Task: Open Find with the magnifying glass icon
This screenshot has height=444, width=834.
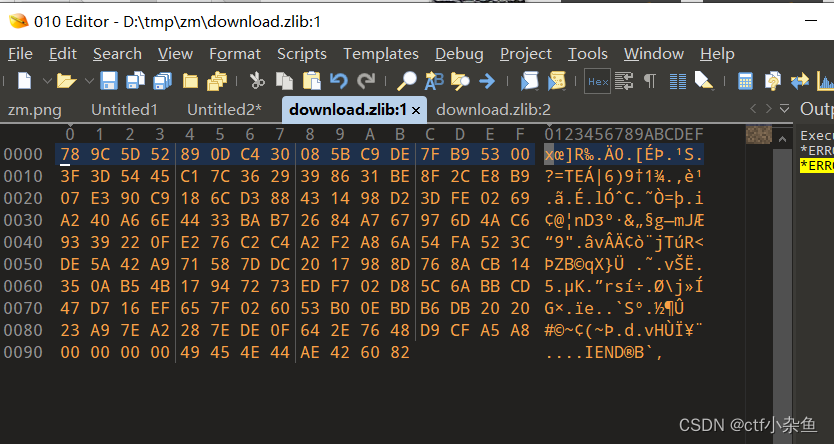Action: pyautogui.click(x=407, y=81)
